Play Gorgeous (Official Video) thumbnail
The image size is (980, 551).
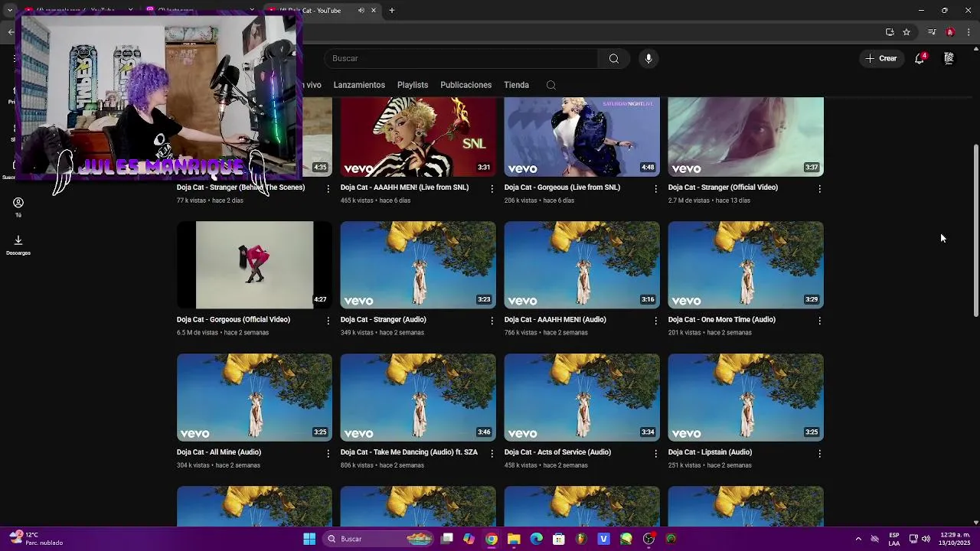(254, 266)
